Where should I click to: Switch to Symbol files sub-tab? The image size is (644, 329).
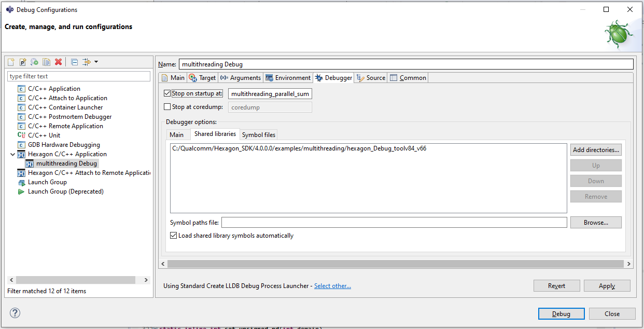click(259, 135)
